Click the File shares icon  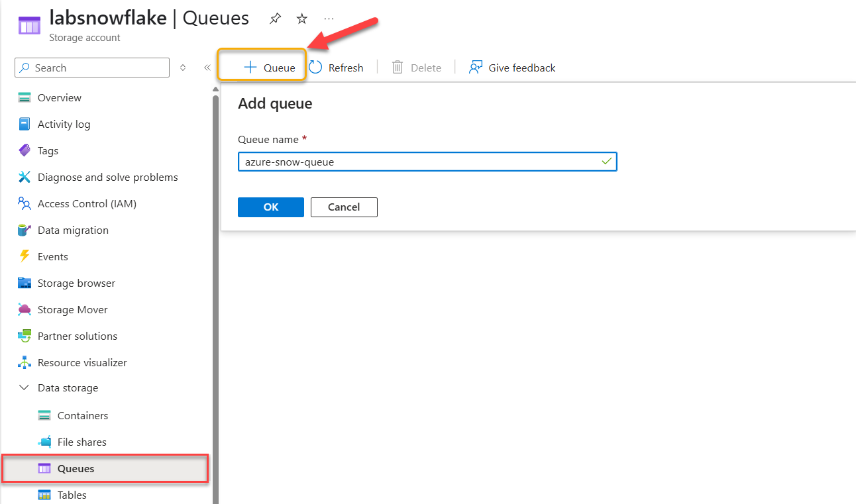[x=44, y=442]
